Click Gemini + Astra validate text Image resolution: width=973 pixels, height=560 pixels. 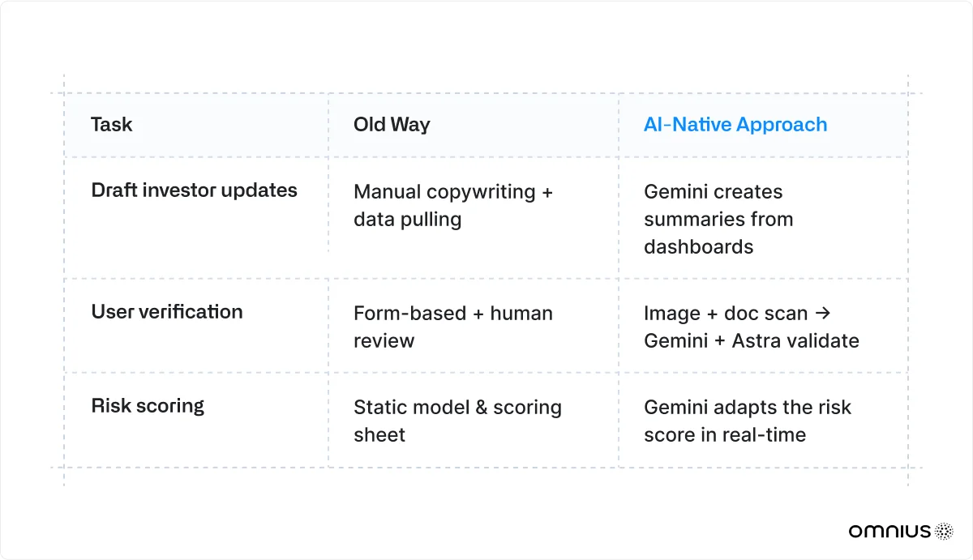tap(752, 341)
